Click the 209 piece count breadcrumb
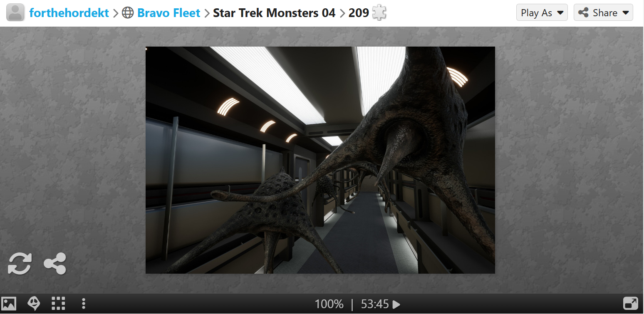 (x=359, y=13)
